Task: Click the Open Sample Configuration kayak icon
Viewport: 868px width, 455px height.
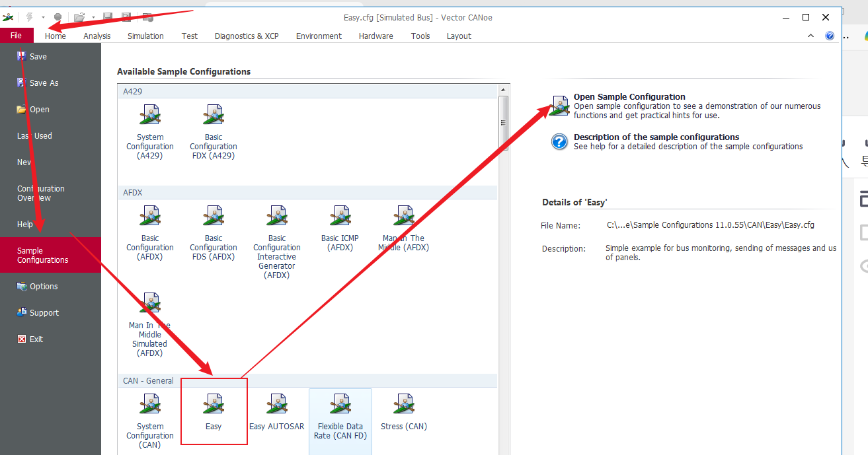Action: [x=560, y=106]
